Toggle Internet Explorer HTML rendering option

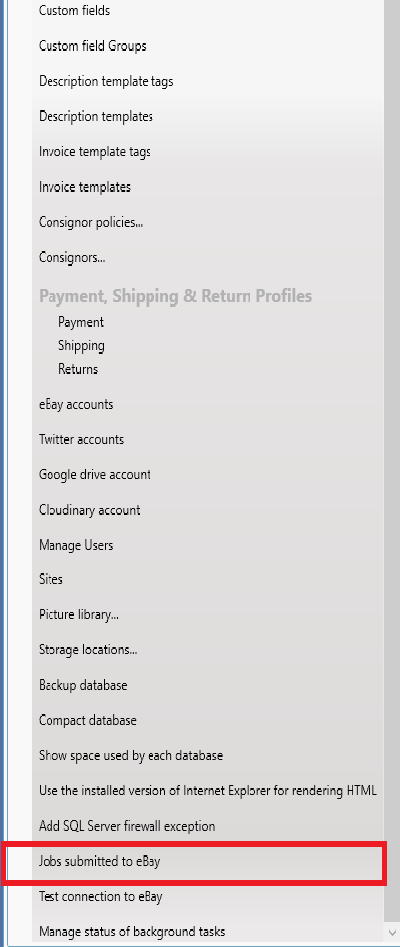[x=208, y=790]
